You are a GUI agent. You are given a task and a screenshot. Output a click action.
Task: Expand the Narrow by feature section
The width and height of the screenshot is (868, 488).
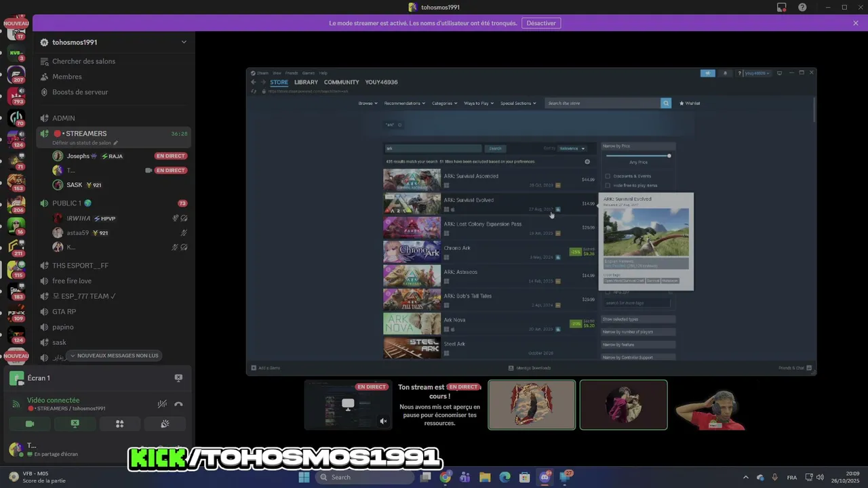pos(638,345)
